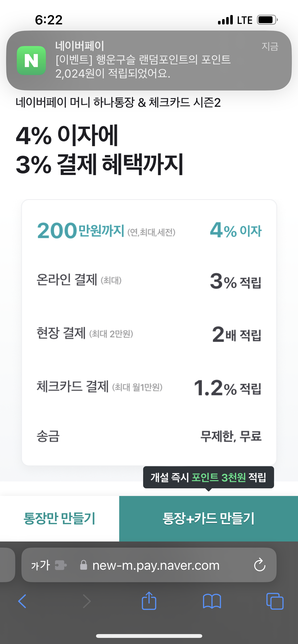298x644 pixels.
Task: Tap the 온라인 결제 3% 적립 row
Action: (149, 281)
